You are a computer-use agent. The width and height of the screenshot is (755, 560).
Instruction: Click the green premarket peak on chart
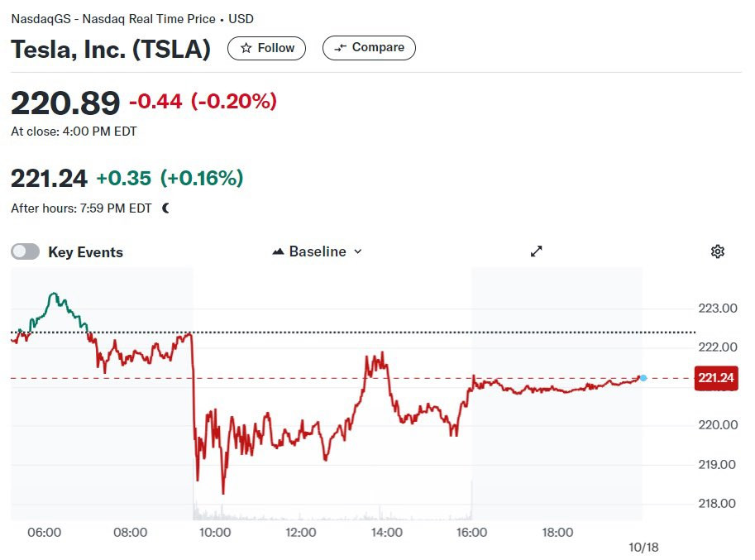[x=54, y=294]
